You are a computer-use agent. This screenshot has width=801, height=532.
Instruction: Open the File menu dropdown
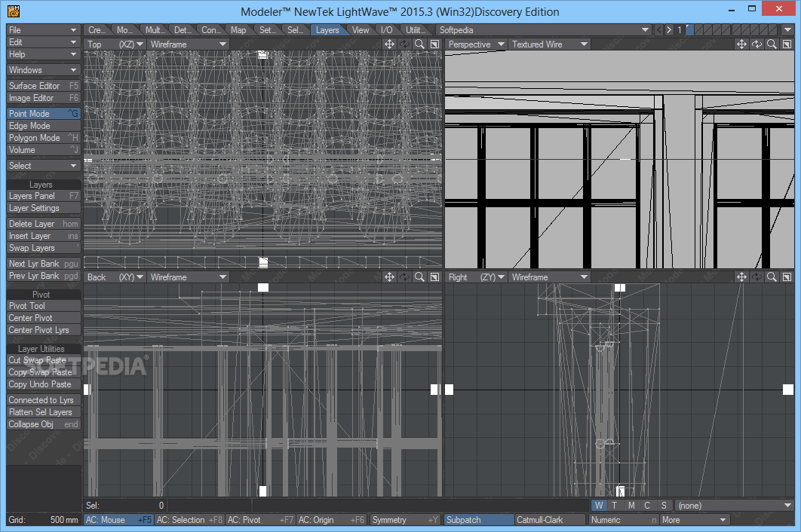tap(44, 30)
